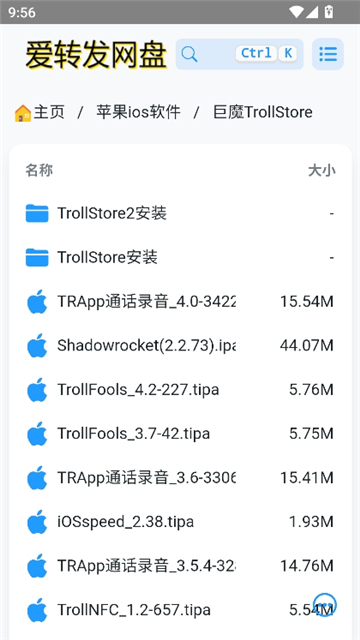Open file TRApp通话录音_3.6-3306
360x640 pixels.
click(x=147, y=478)
